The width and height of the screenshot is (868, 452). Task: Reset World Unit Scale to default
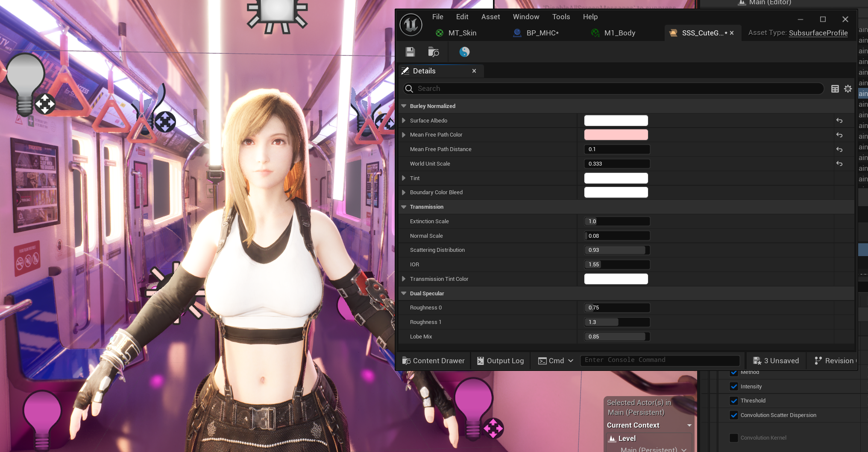coord(839,164)
